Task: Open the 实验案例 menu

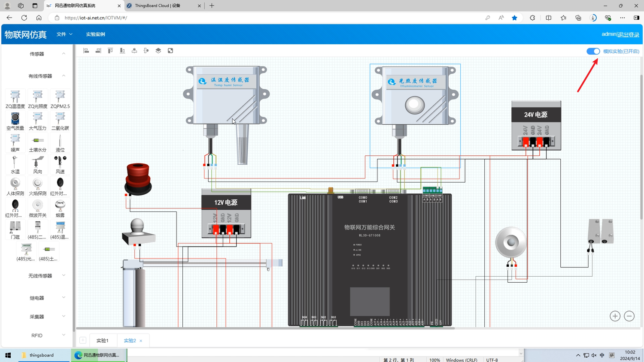Action: pos(95,34)
